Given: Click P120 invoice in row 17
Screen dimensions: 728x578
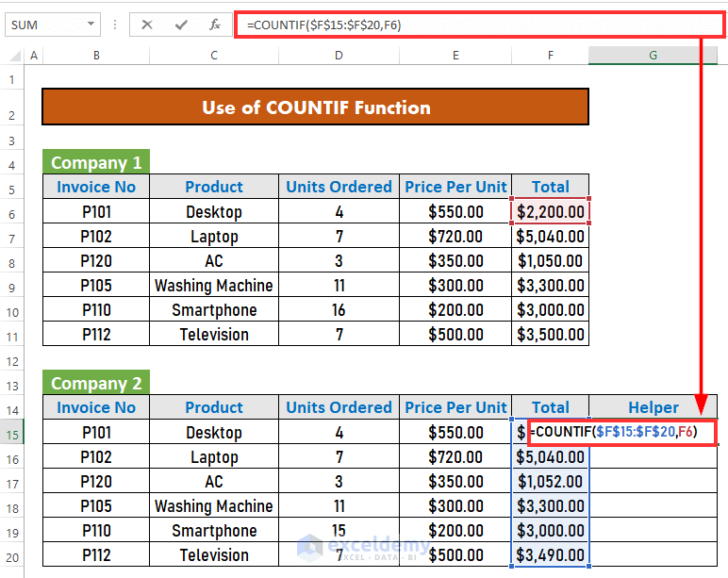Looking at the screenshot, I should (96, 482).
